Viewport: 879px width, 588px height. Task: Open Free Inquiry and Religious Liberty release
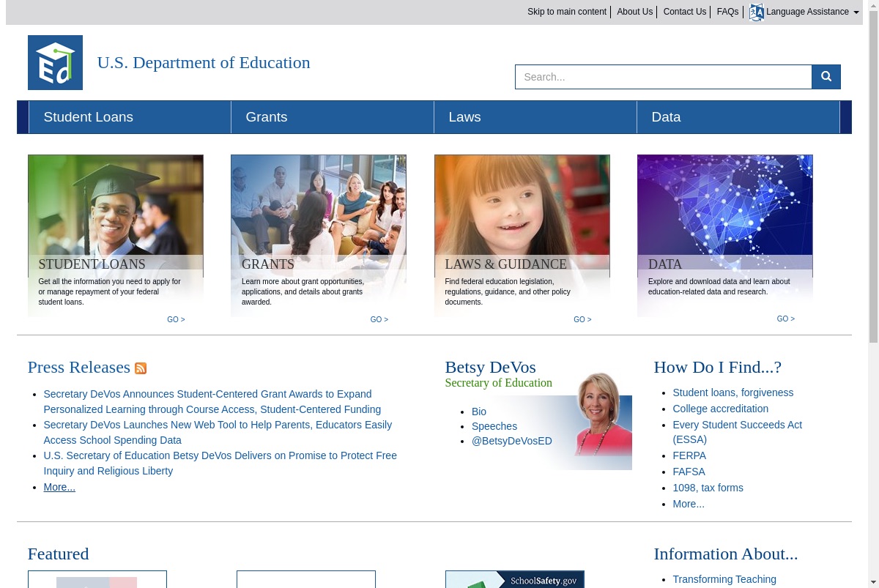[220, 463]
